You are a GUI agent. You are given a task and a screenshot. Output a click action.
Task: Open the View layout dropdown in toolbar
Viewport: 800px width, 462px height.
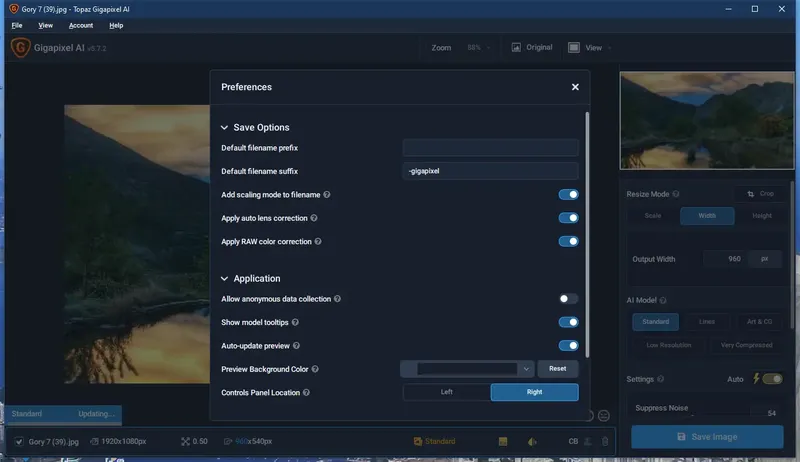[x=590, y=47]
